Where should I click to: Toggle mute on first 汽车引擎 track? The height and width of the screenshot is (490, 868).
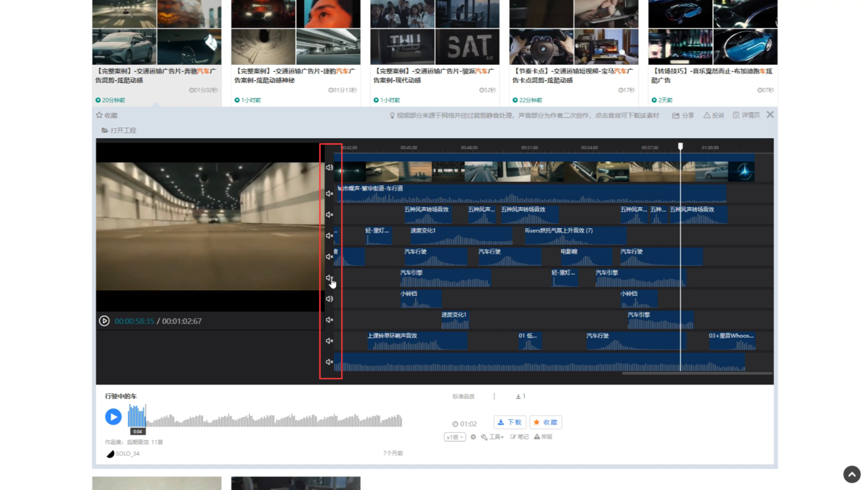329,278
